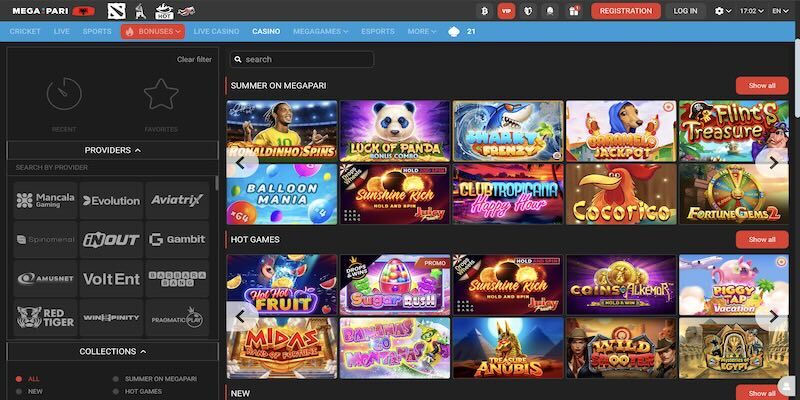Viewport: 800px width, 400px height.
Task: Open the EN language dropdown
Action: tap(780, 11)
